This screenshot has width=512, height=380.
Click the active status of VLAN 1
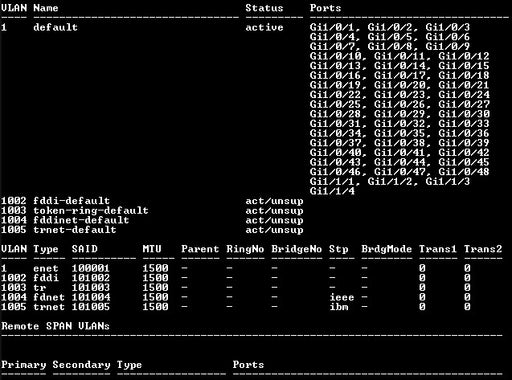pos(264,27)
